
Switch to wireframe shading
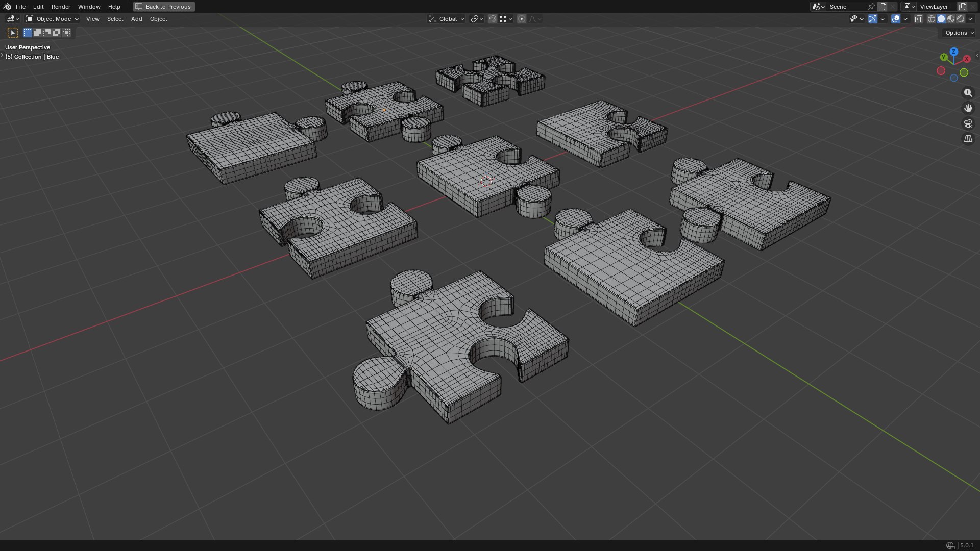932,19
